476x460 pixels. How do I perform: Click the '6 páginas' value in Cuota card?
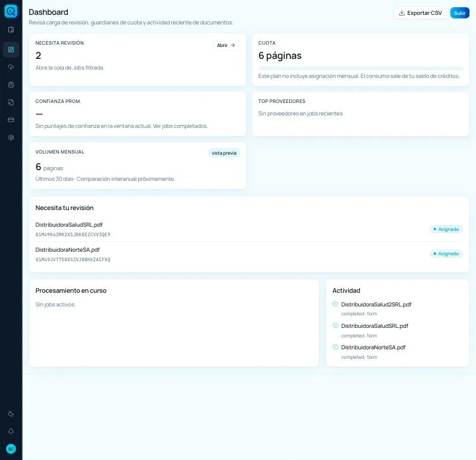click(x=280, y=55)
